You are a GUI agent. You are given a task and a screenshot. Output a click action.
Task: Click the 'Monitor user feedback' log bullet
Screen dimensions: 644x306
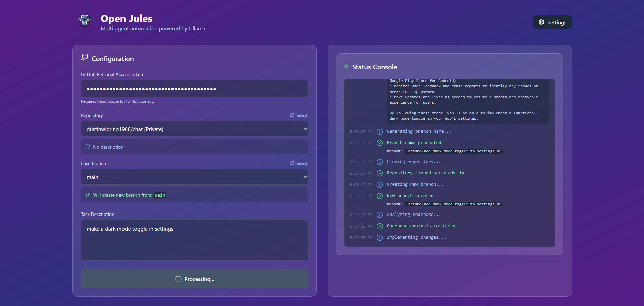click(463, 89)
